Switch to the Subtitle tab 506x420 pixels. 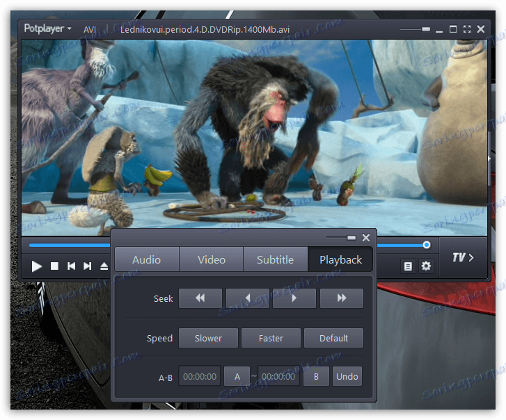[275, 260]
